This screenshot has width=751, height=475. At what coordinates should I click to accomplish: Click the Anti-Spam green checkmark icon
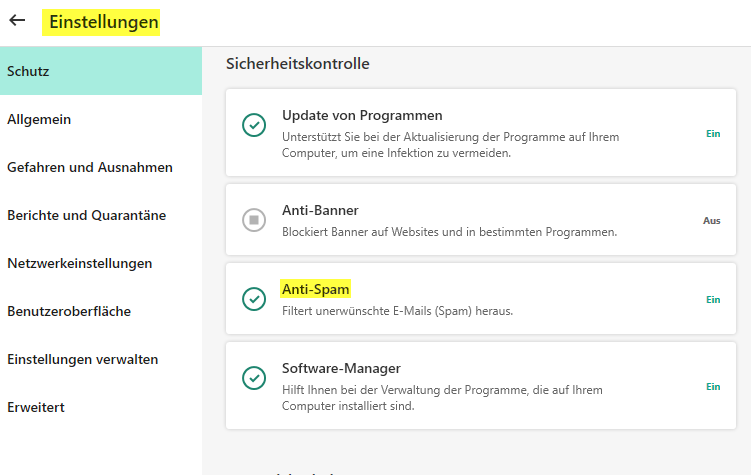coord(254,299)
